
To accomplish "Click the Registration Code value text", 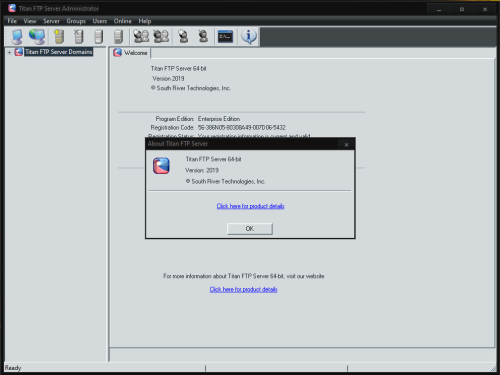I will click(x=242, y=128).
